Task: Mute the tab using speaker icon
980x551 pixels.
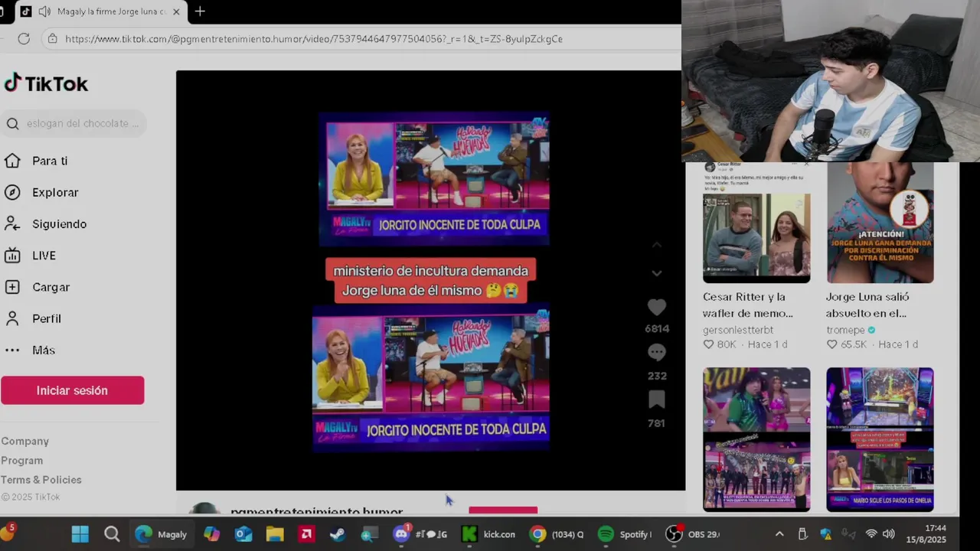Action: pyautogui.click(x=44, y=11)
